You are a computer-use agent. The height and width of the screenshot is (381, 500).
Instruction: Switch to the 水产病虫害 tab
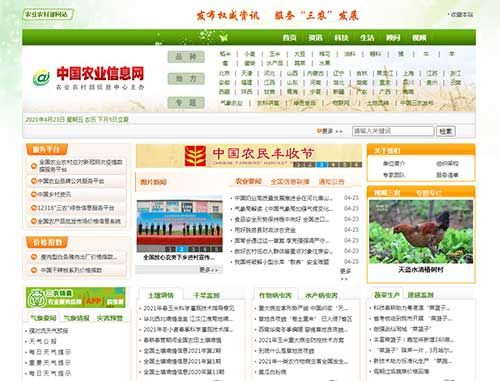coord(321,295)
